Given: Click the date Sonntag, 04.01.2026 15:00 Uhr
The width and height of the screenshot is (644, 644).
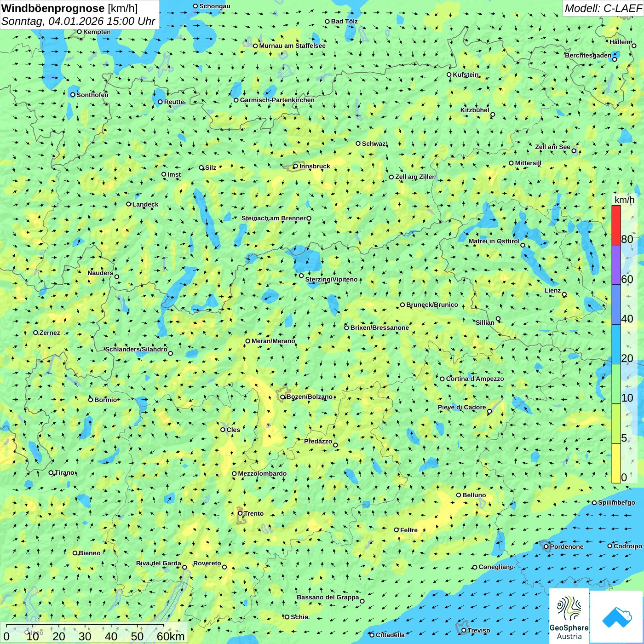Looking at the screenshot, I should click(78, 21).
